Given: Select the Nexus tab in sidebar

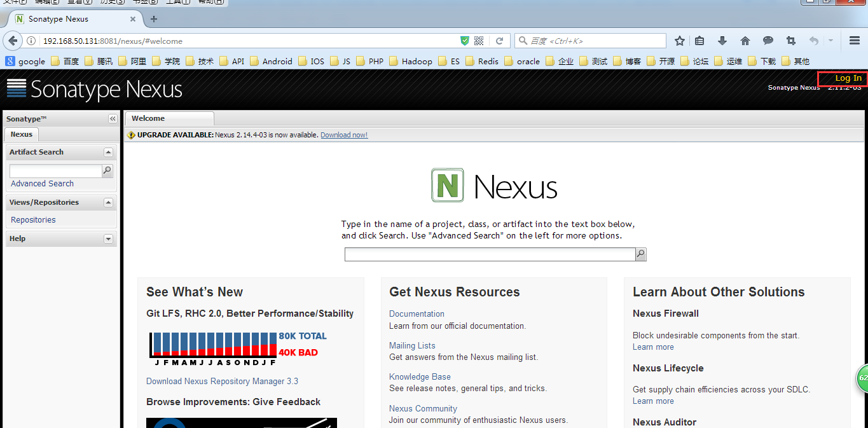Looking at the screenshot, I should coord(21,134).
